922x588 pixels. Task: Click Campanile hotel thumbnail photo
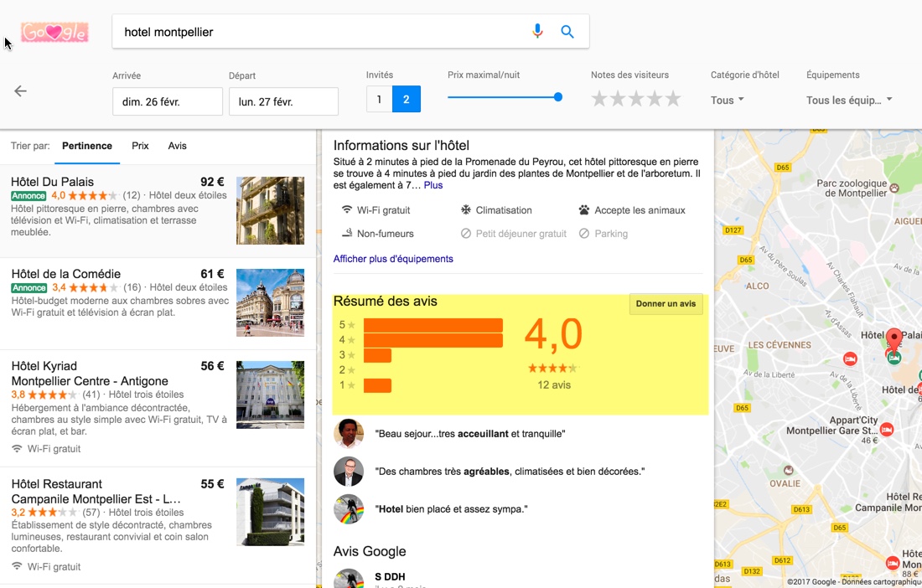pos(271,513)
